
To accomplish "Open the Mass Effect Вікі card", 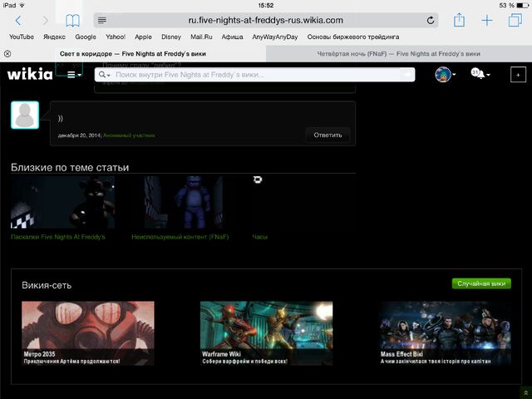I will tap(445, 333).
